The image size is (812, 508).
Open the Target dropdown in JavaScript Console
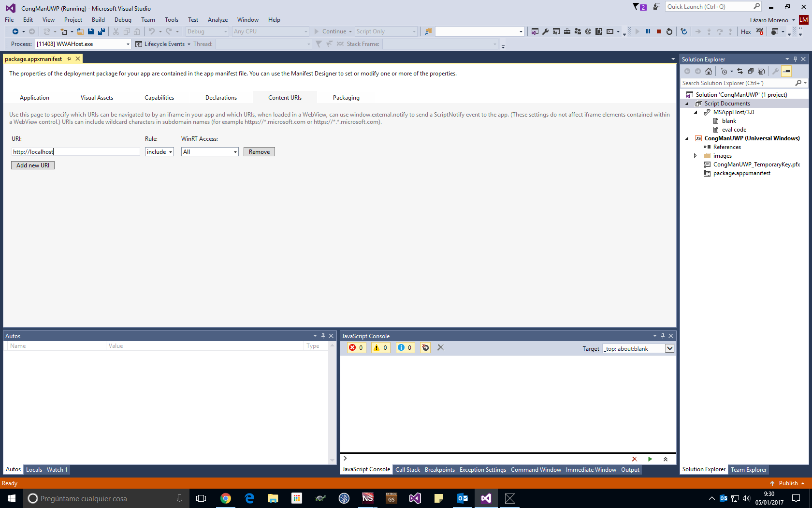pyautogui.click(x=638, y=348)
